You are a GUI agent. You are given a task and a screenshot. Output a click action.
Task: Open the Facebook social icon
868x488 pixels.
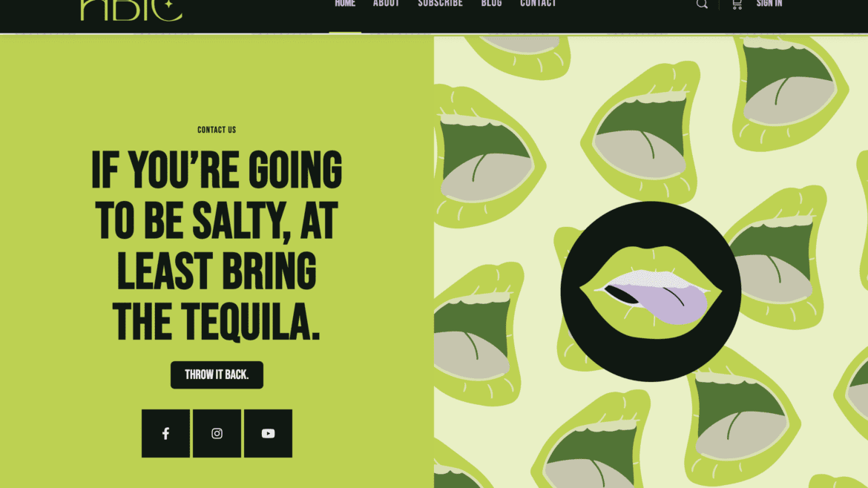click(x=165, y=433)
